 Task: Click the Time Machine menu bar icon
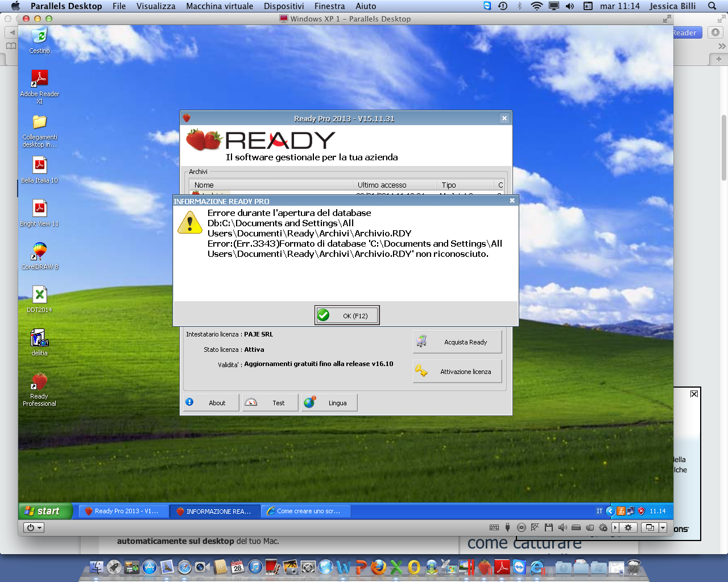click(x=503, y=6)
